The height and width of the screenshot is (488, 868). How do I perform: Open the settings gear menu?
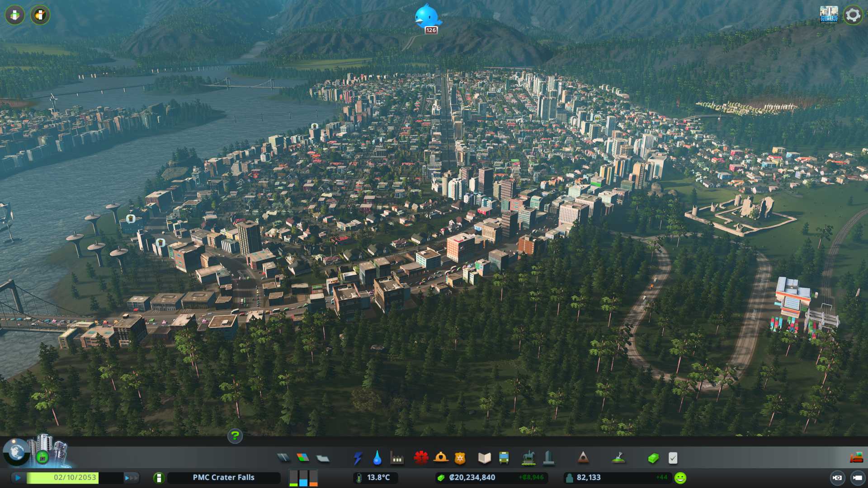tap(853, 15)
